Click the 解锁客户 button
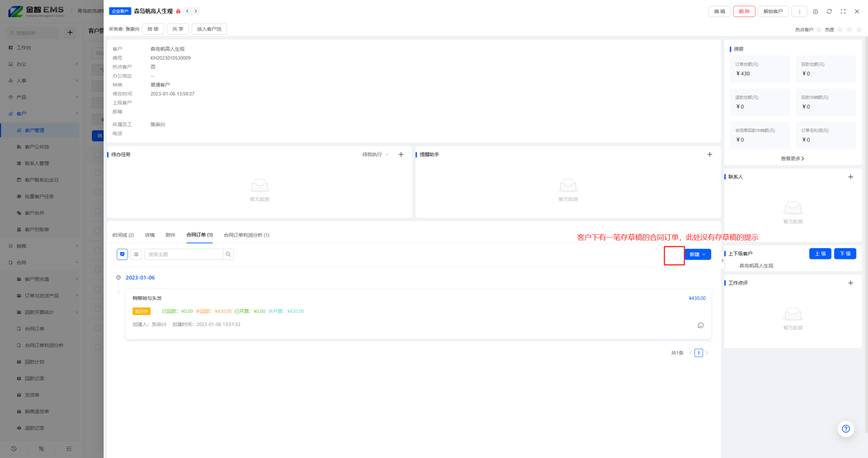 [x=772, y=12]
